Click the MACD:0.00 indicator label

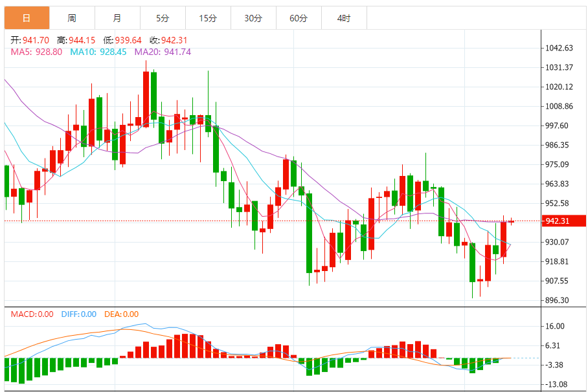click(32, 314)
